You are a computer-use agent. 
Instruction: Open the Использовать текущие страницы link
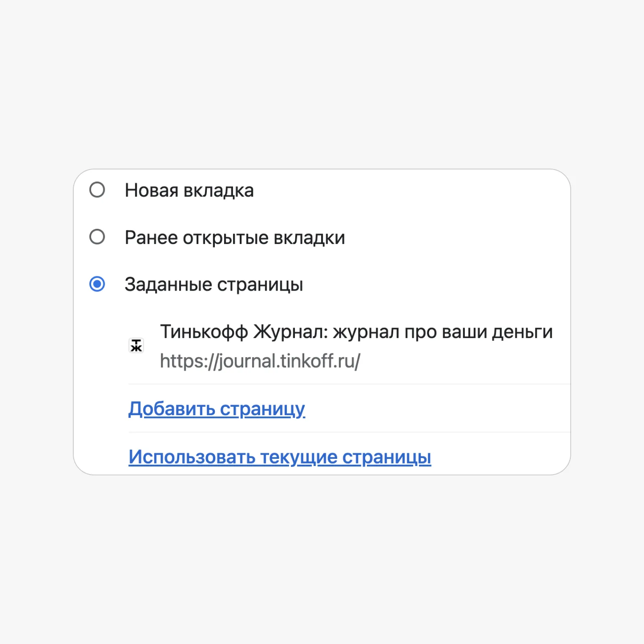[280, 457]
